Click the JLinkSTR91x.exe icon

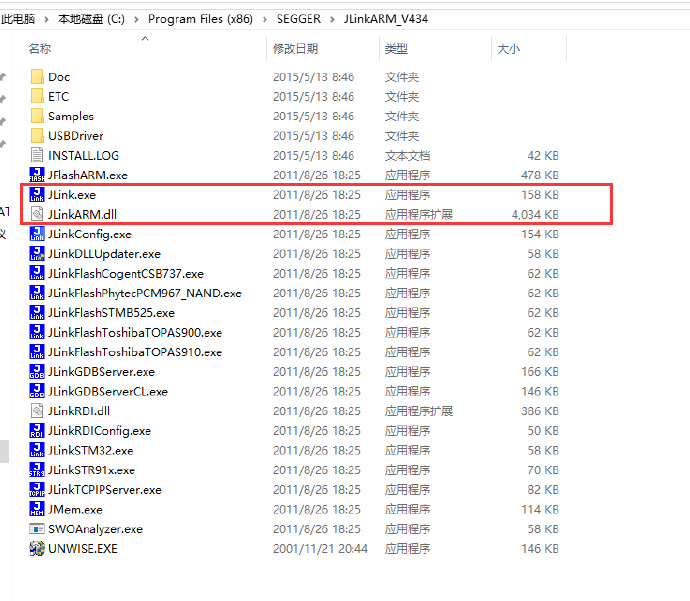point(37,470)
